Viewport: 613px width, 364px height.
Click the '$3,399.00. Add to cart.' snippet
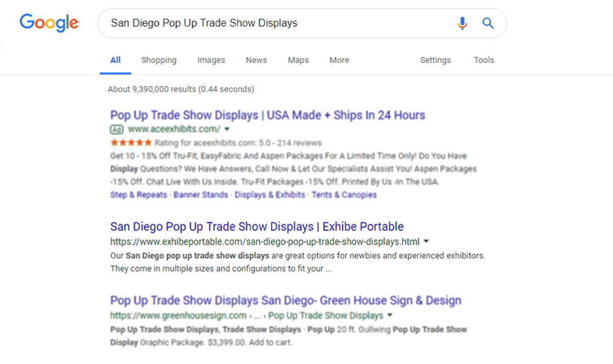tap(250, 343)
